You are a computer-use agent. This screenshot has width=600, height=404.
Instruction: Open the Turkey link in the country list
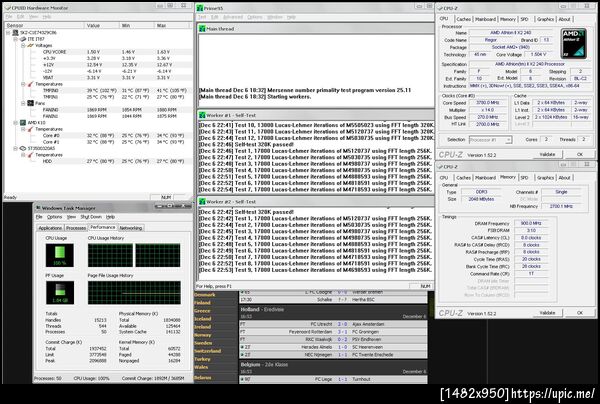[202, 359]
